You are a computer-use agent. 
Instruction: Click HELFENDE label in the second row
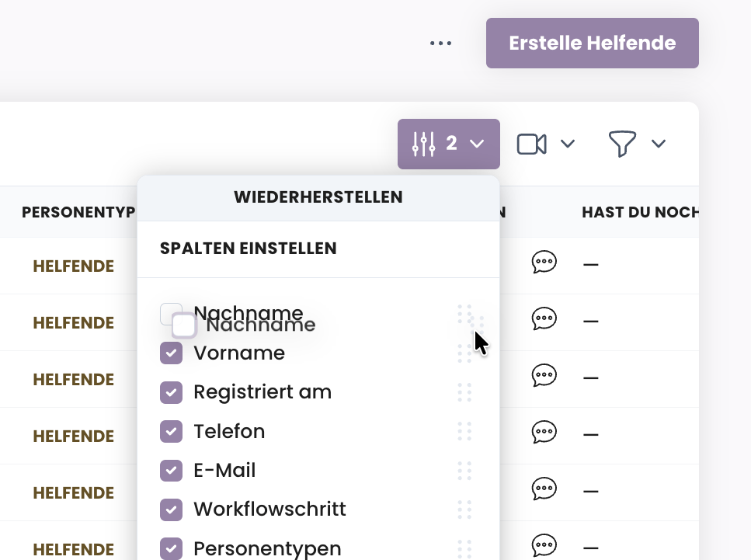click(73, 323)
